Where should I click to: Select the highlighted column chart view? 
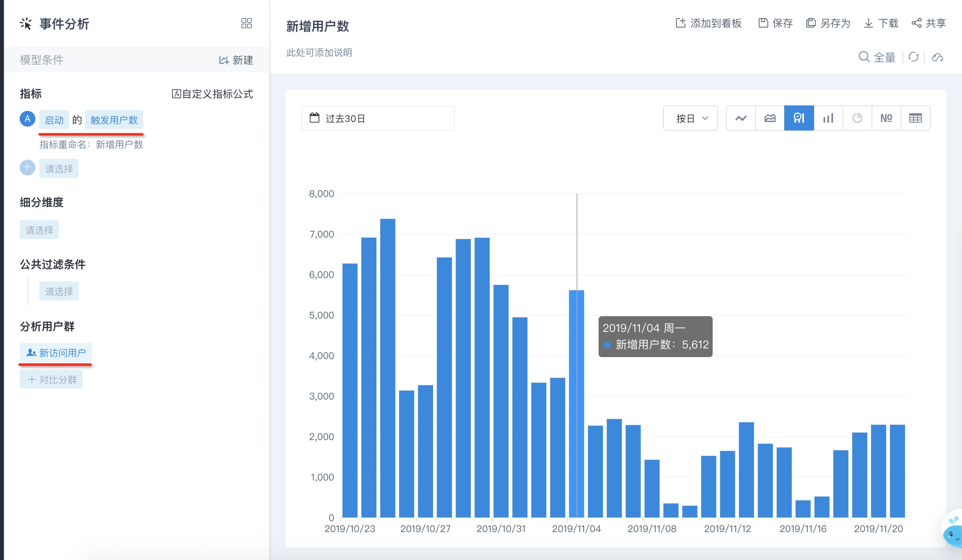click(x=799, y=118)
